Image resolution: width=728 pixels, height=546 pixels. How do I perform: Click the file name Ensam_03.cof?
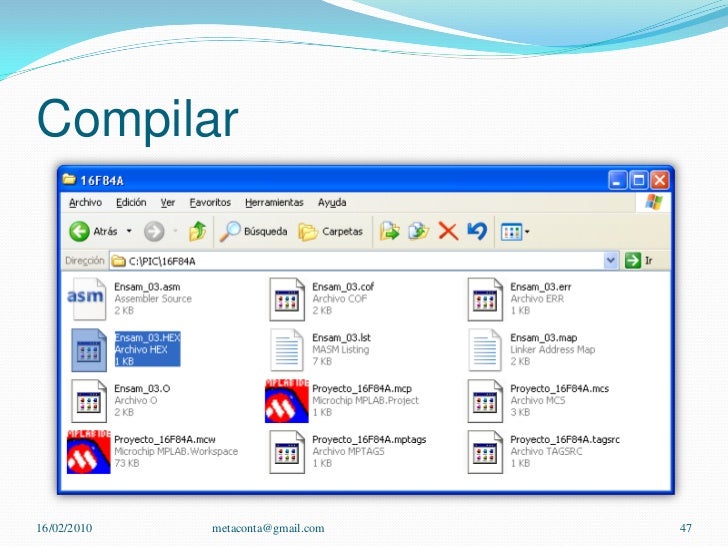[x=343, y=287]
